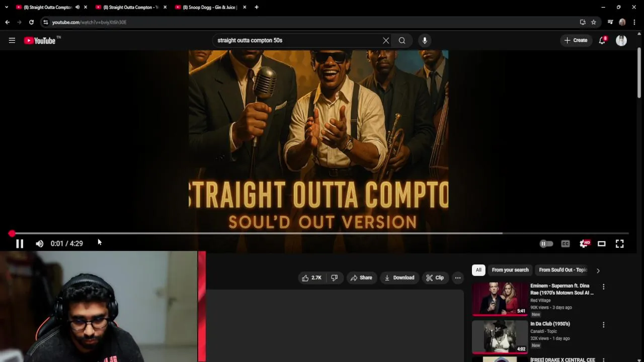Open the Eminem Superman video thumbnail
Screen dimensions: 644x362
click(500, 299)
